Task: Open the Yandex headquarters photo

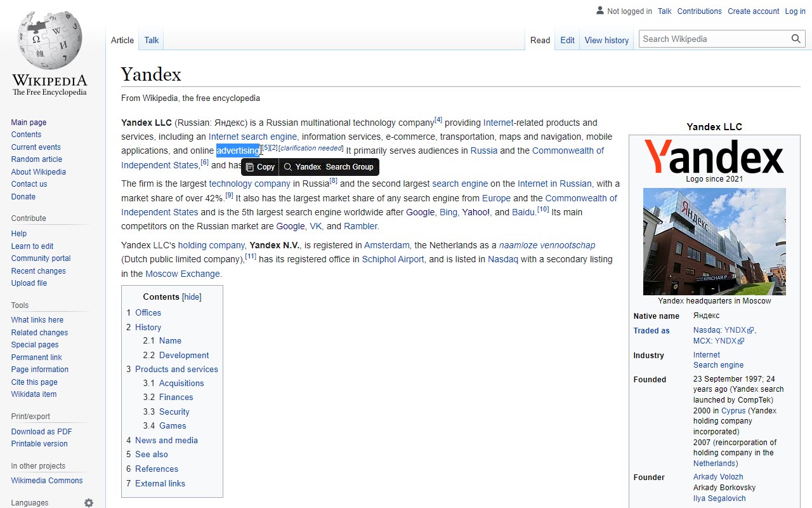Action: click(714, 241)
